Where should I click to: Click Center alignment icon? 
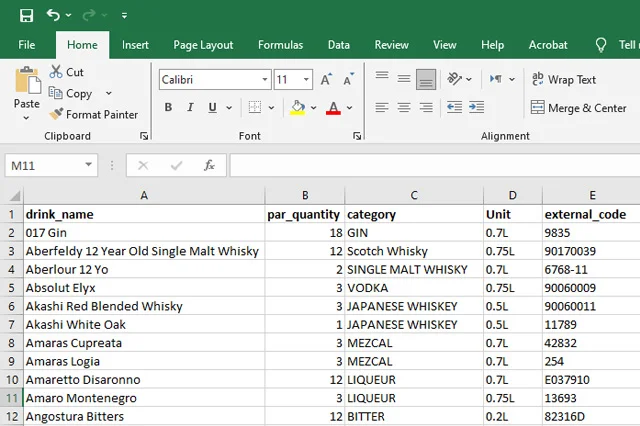404,107
